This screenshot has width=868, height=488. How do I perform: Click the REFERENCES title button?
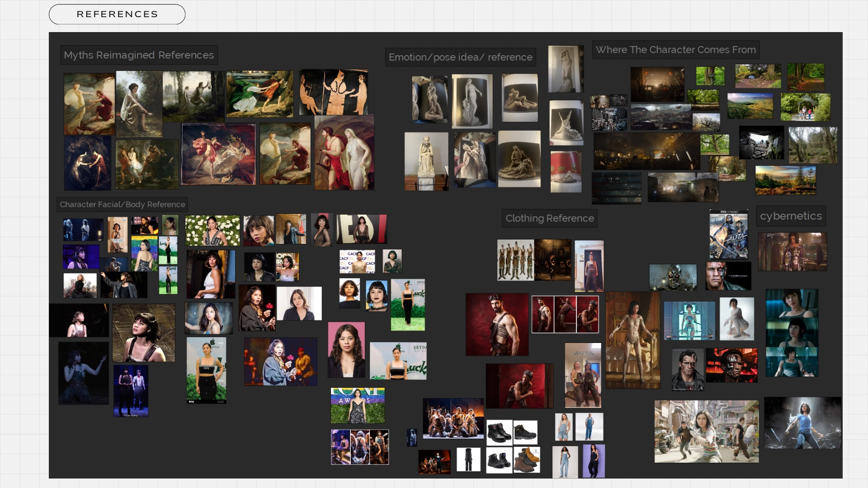[117, 14]
